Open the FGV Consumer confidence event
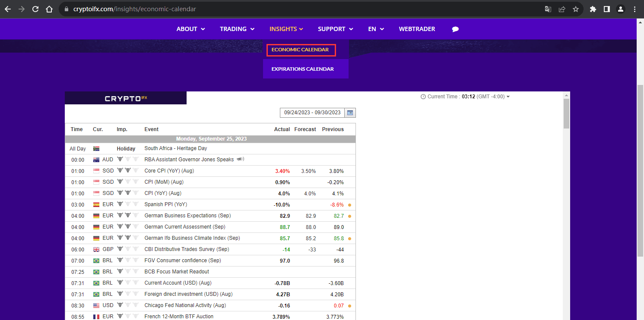Image resolution: width=644 pixels, height=320 pixels. point(183,260)
